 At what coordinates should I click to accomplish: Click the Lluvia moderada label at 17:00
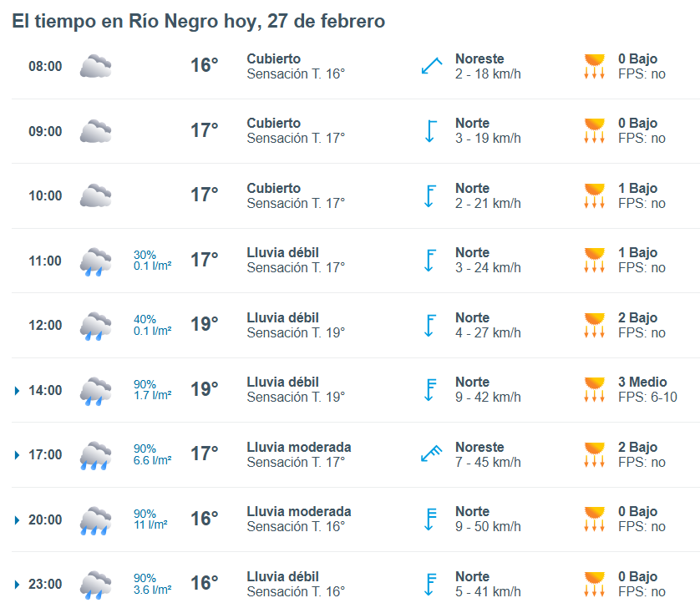pos(298,447)
